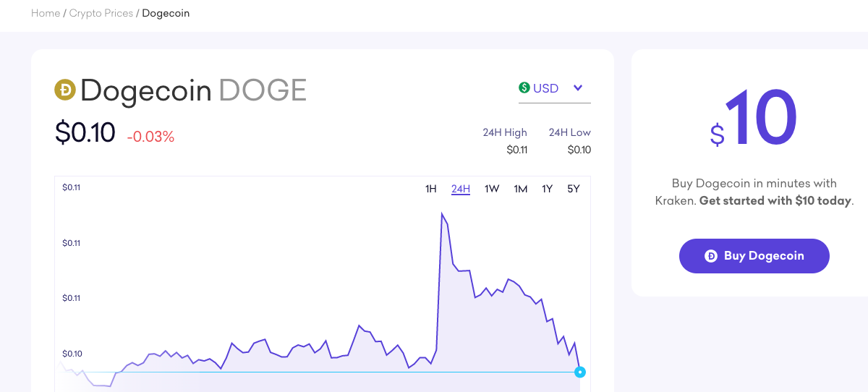The image size is (868, 392).
Task: Click the green dollar USD currency icon
Action: (x=524, y=88)
